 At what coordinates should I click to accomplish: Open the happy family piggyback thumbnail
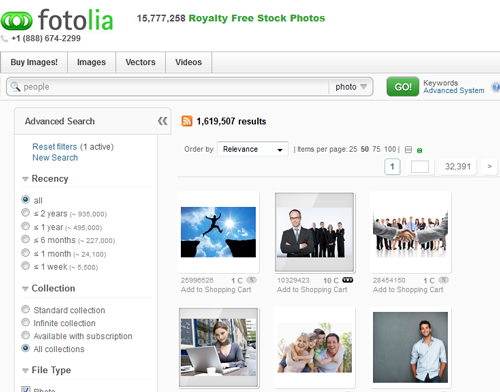point(315,348)
